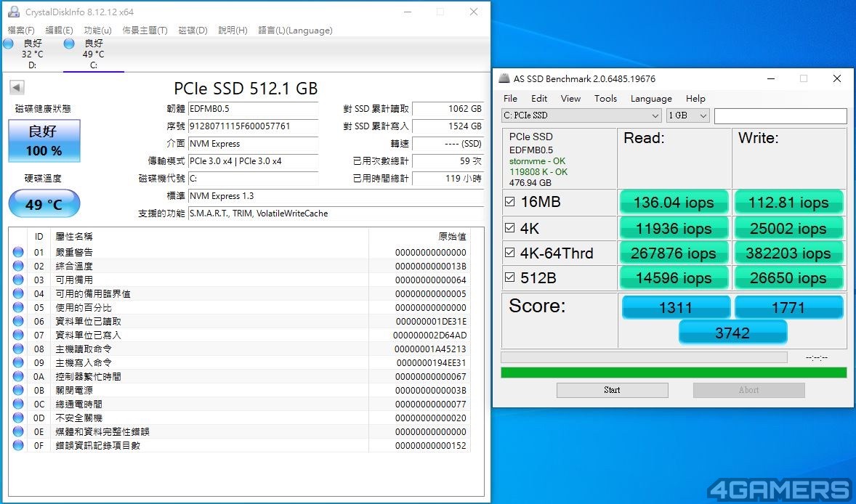Click the 16MB write result 112.81 iops
This screenshot has height=504, width=856.
(789, 203)
